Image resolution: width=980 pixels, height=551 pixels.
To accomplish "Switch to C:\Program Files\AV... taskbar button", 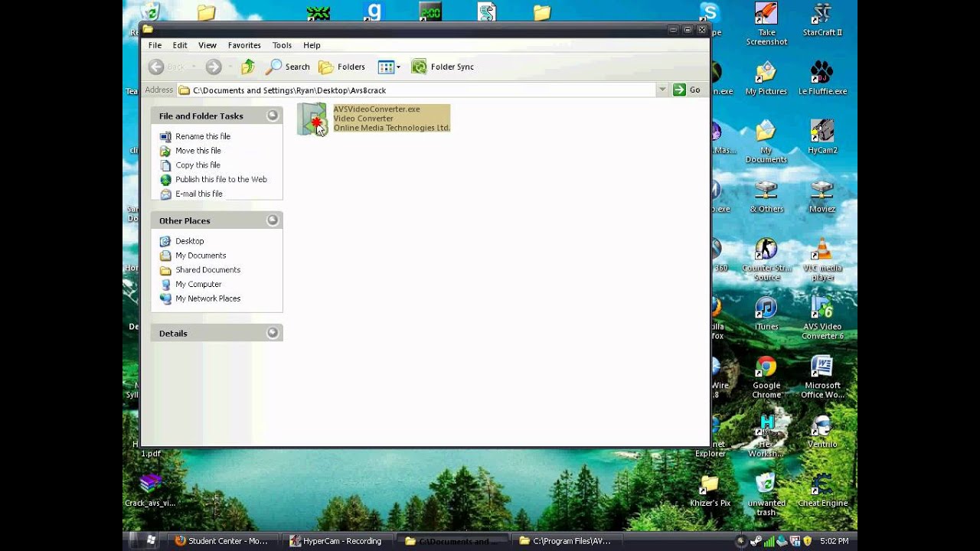I will click(566, 541).
